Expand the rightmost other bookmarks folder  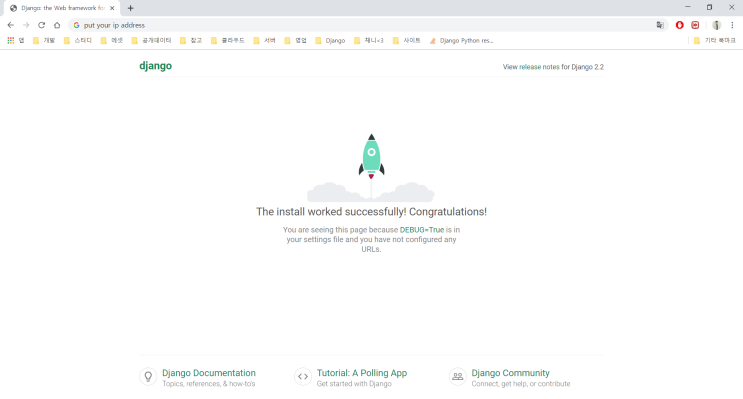pos(714,41)
